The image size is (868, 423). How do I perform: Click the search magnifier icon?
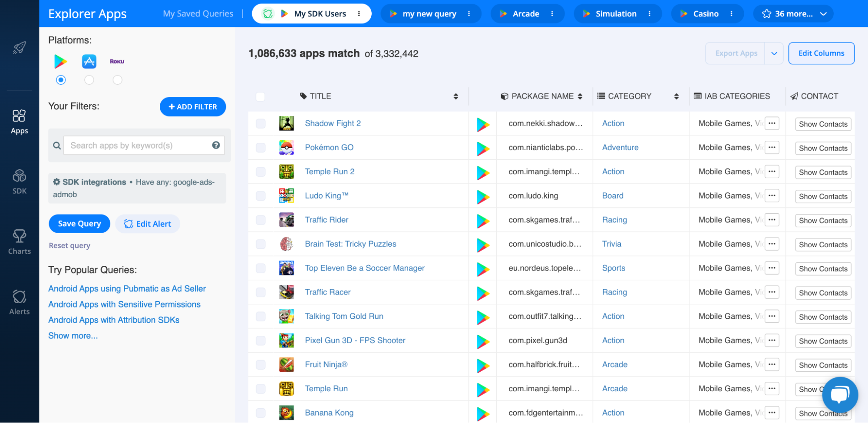[x=57, y=145]
